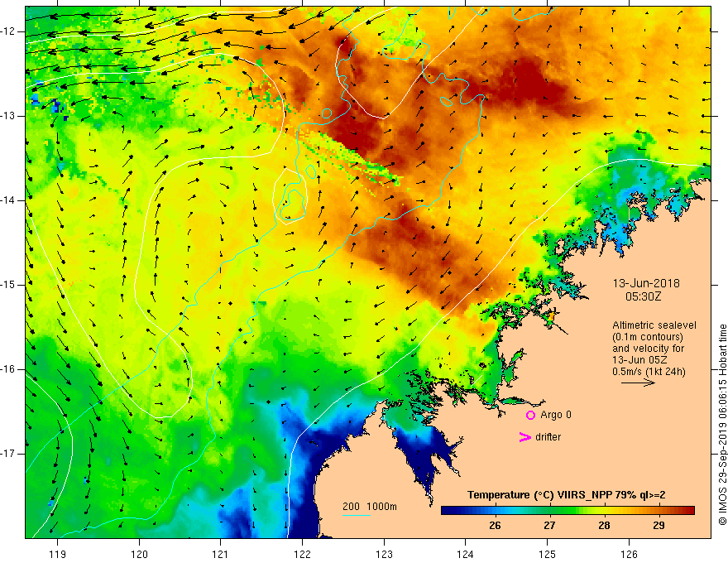The width and height of the screenshot is (728, 563).
Task: Click the longitude label 124
Action: tap(466, 554)
